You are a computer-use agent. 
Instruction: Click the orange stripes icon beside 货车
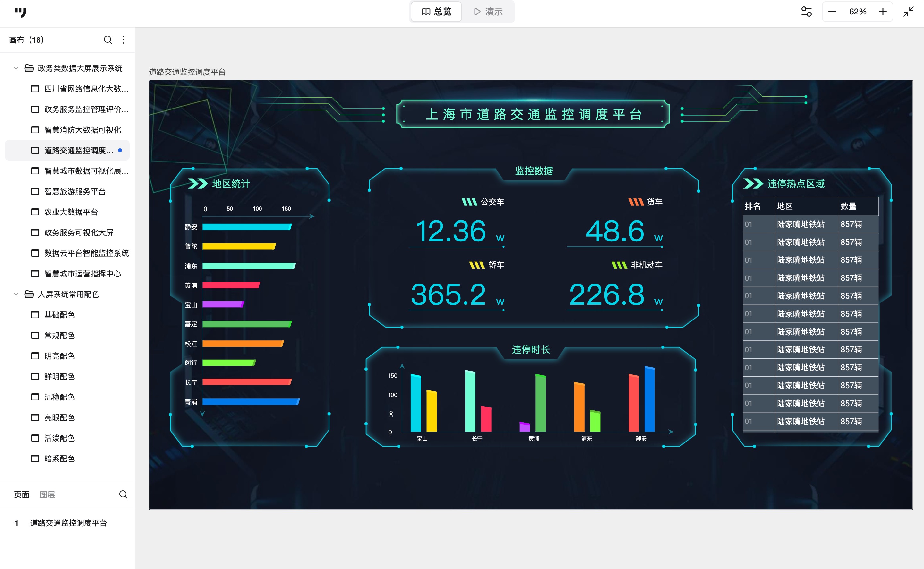tap(636, 202)
